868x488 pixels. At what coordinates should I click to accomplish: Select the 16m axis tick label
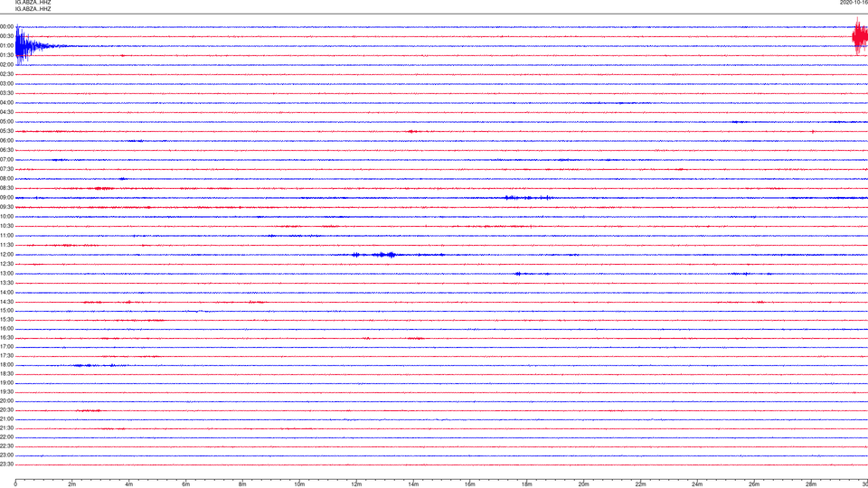point(470,484)
